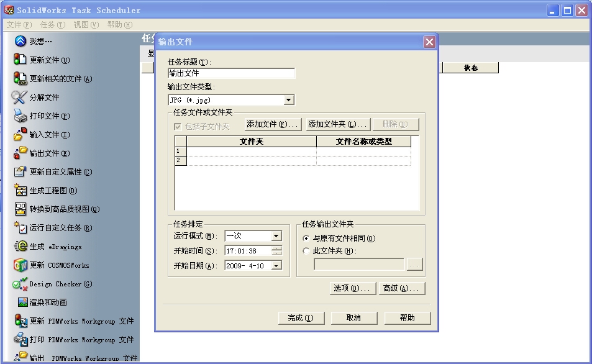The width and height of the screenshot is (592, 364).
Task: Click the 我想... sidebar icon
Action: click(20, 41)
